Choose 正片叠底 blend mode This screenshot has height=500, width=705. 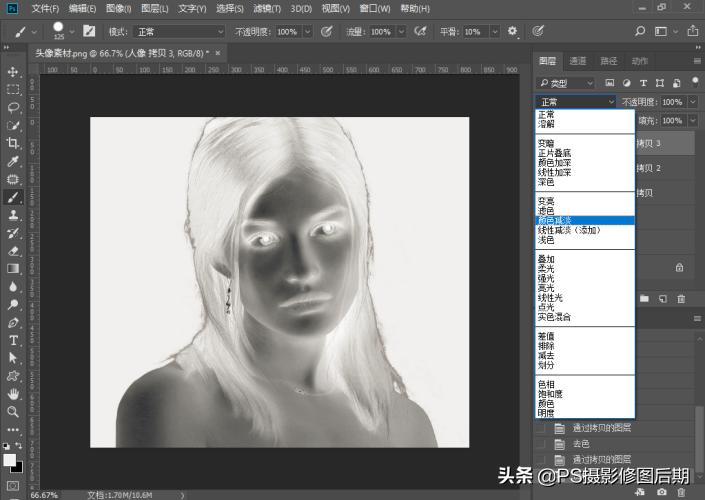(x=585, y=153)
